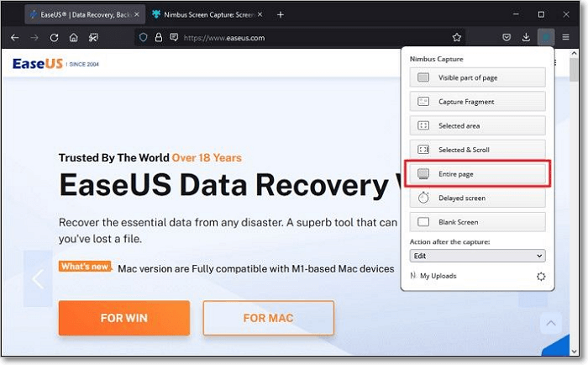Screen dimensions: 588x365
Task: Click the browser reload button
Action: pyautogui.click(x=55, y=37)
